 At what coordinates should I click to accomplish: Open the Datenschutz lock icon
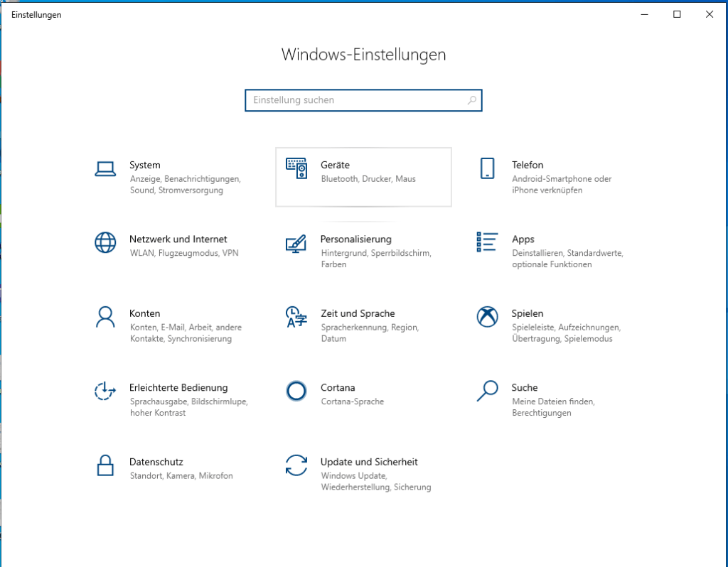105,465
